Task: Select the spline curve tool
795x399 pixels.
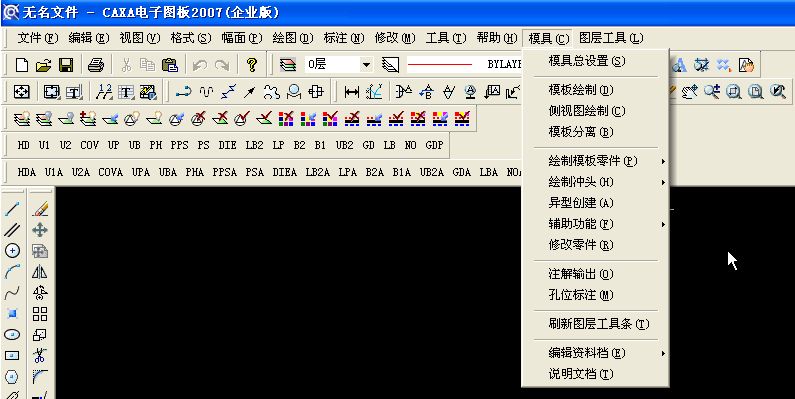Action: pos(12,293)
